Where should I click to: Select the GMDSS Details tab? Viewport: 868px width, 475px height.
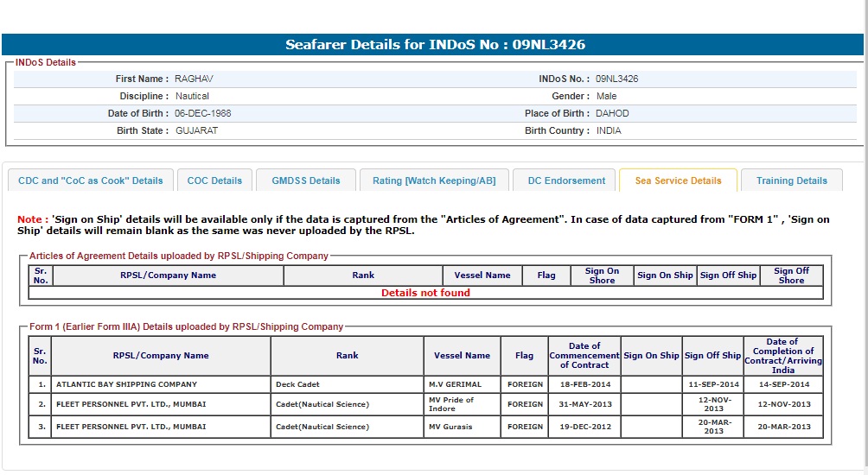coord(306,180)
